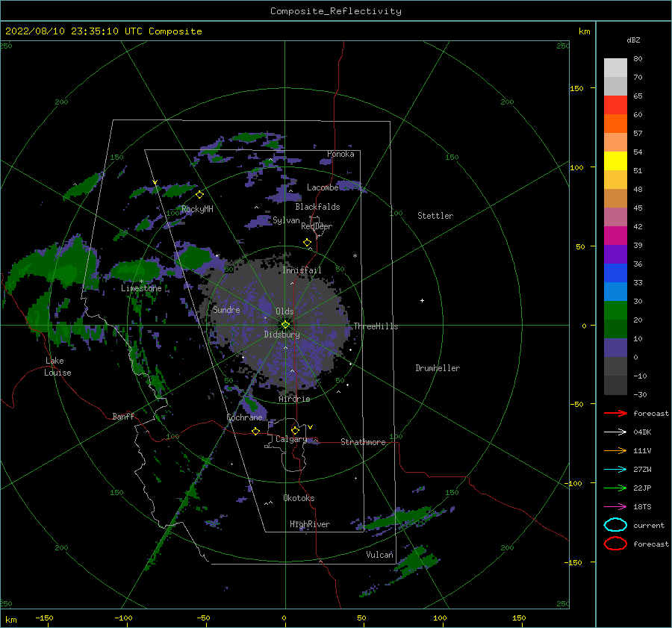Click the Blackfalds label

317,207
